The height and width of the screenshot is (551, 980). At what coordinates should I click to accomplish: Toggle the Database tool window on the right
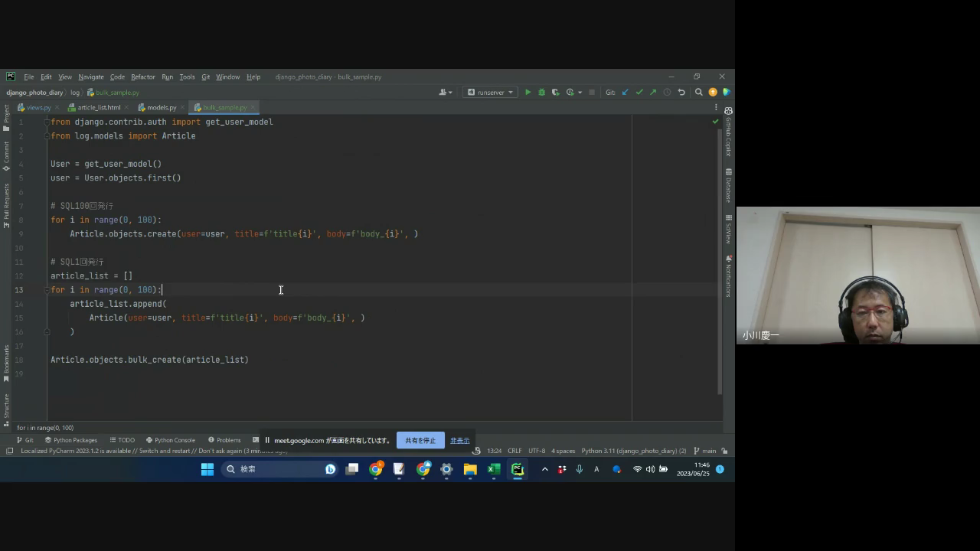728,186
